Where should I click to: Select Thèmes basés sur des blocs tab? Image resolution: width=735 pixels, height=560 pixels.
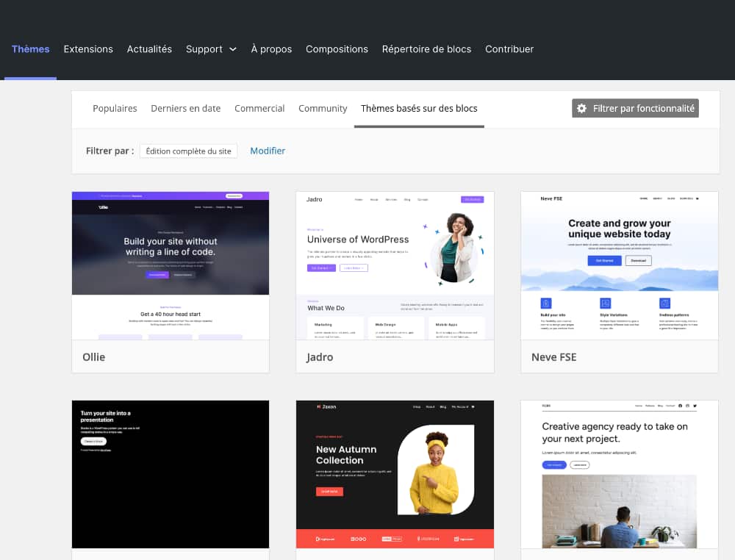click(419, 108)
